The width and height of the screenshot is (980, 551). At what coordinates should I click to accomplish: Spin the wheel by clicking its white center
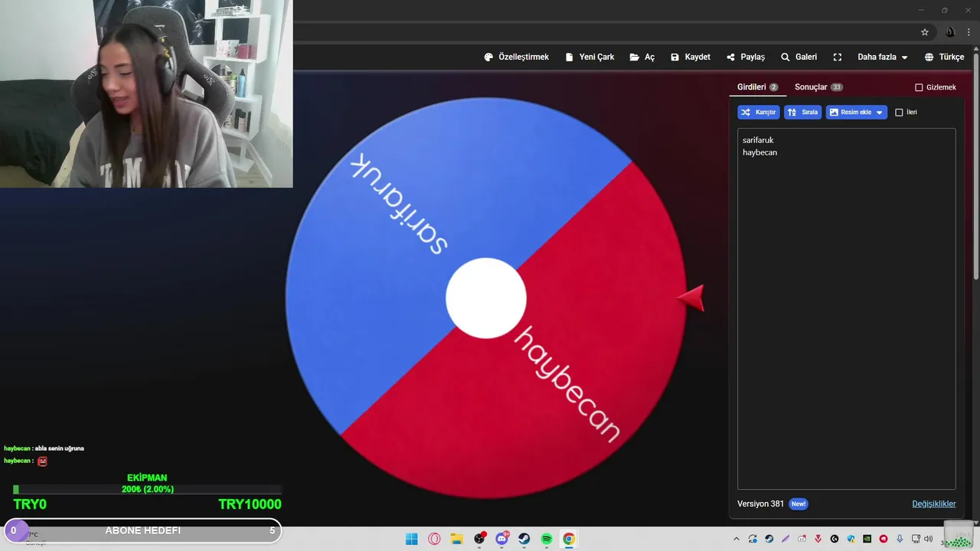tap(486, 298)
